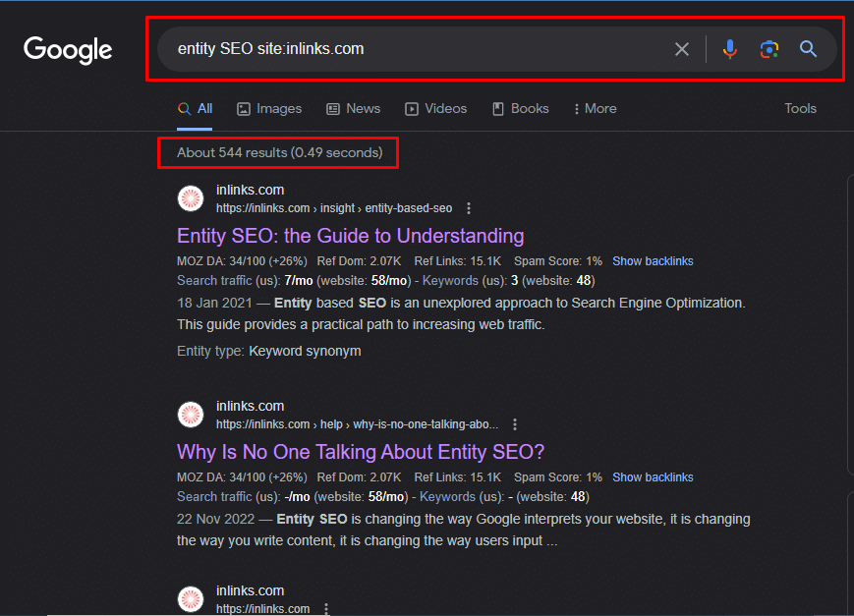The height and width of the screenshot is (616, 854).
Task: Open the three-dot menu on first result
Action: (x=469, y=208)
